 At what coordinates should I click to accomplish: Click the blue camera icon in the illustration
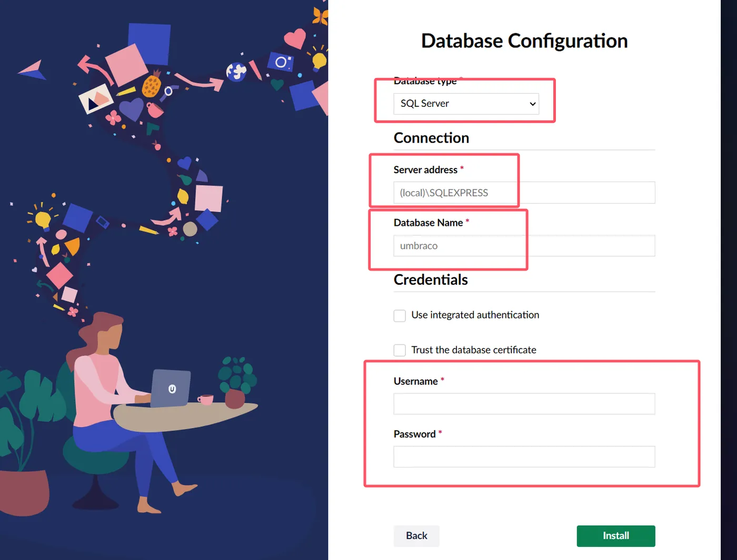[x=281, y=63]
